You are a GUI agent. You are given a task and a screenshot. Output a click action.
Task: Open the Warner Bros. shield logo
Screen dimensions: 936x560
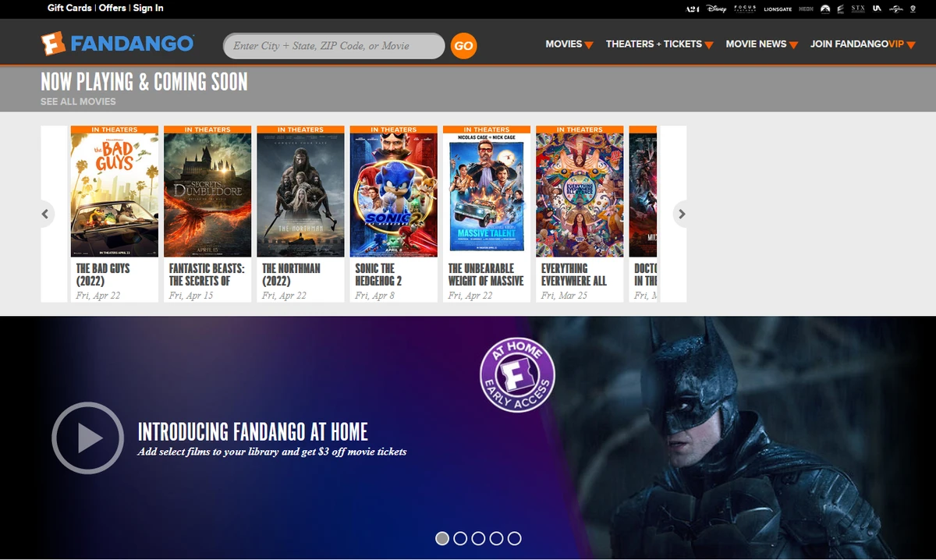[x=913, y=9]
